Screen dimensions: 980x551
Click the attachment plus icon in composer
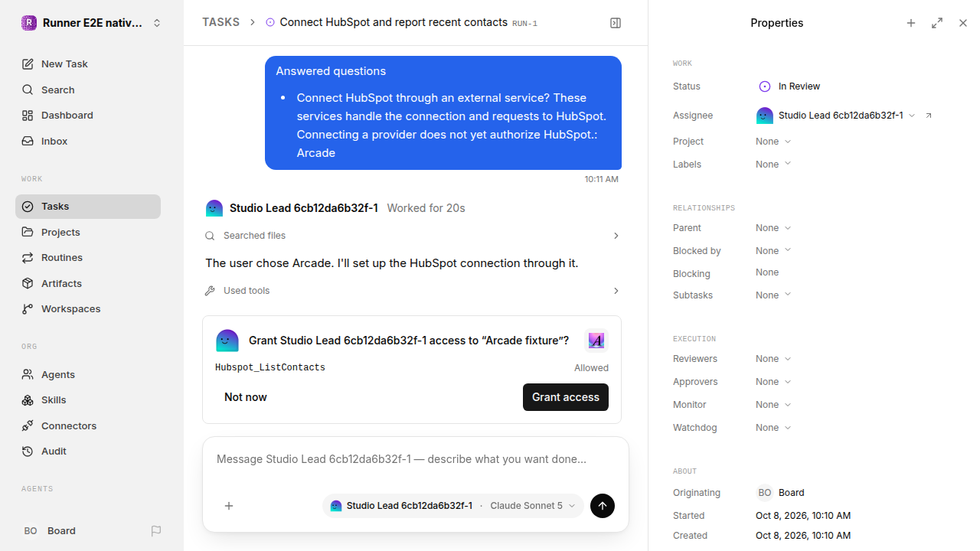[229, 506]
